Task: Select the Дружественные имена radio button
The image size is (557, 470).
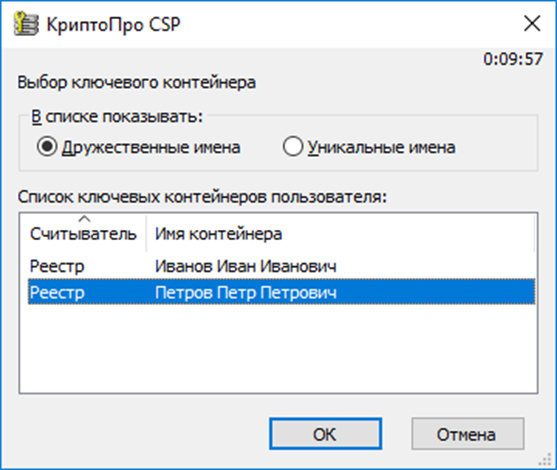Action: click(47, 146)
